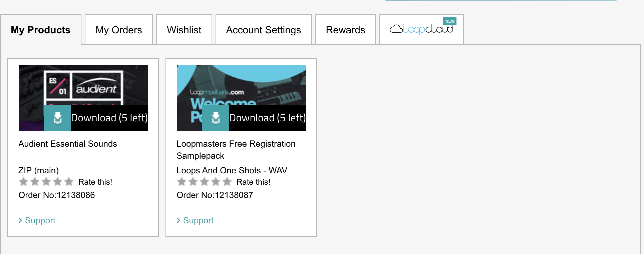Image resolution: width=644 pixels, height=254 pixels.
Task: Click "Rate this!" text for Audient product
Action: pyautogui.click(x=95, y=182)
